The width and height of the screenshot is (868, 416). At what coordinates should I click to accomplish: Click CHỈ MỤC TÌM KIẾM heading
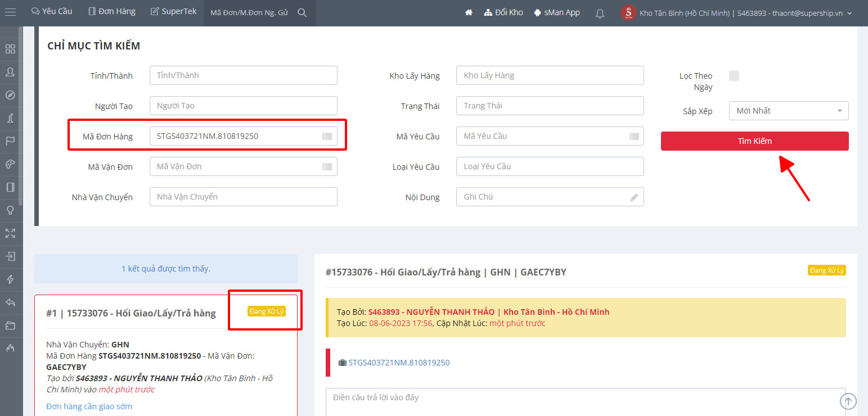94,46
